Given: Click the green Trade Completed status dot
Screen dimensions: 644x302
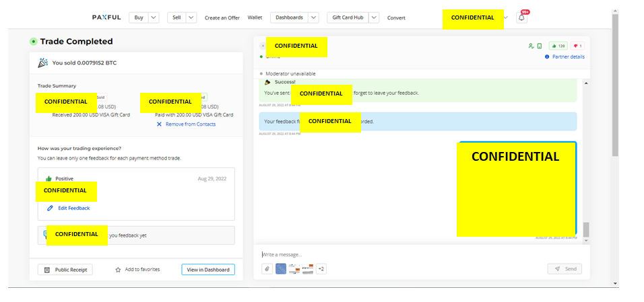Looking at the screenshot, I should (33, 42).
